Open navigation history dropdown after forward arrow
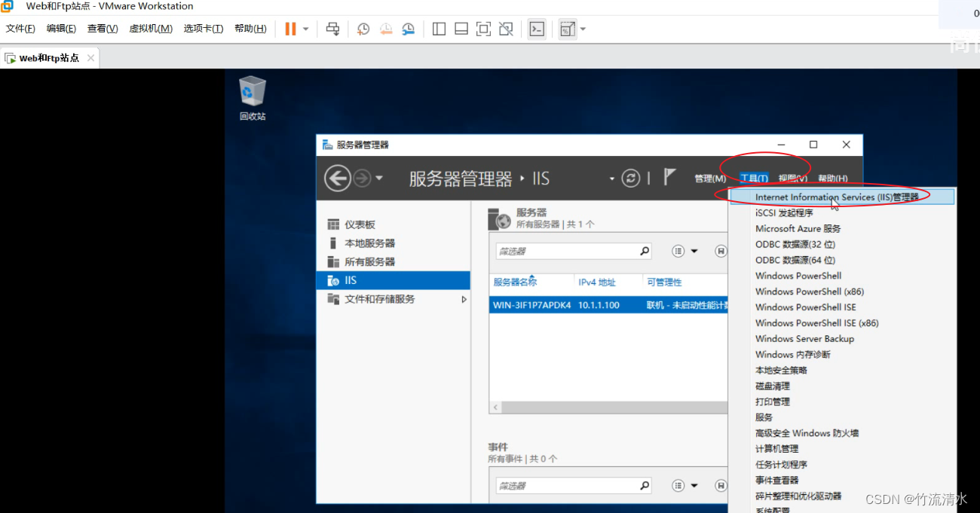The image size is (980, 513). (x=379, y=179)
